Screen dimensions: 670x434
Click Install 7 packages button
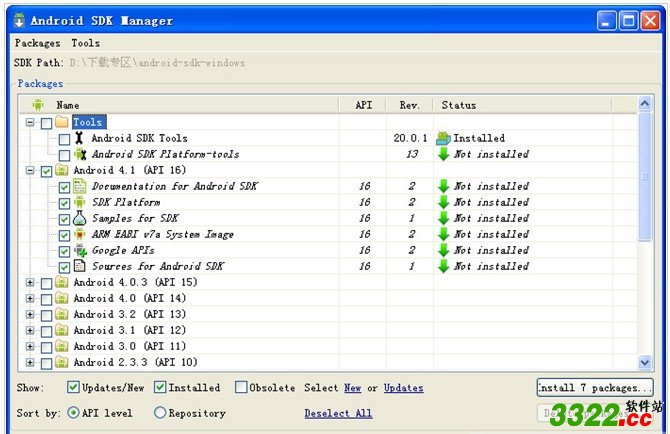click(x=595, y=387)
